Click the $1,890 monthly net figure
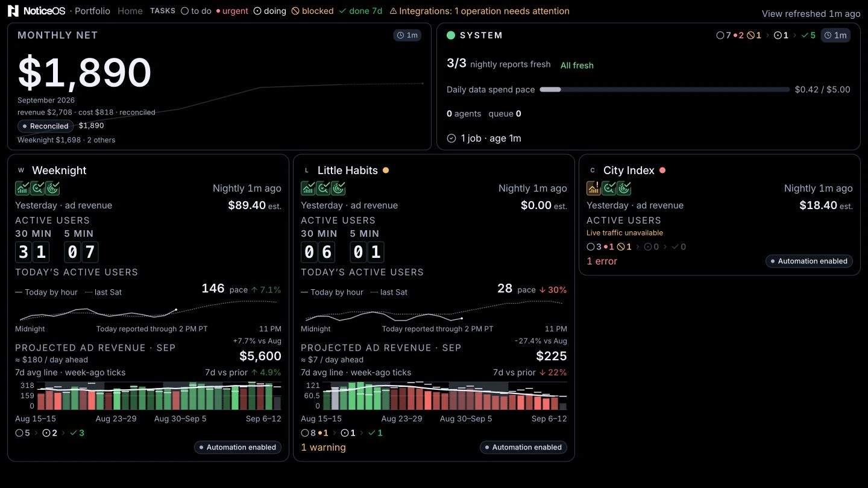Viewport: 868px width, 488px height. tap(84, 72)
